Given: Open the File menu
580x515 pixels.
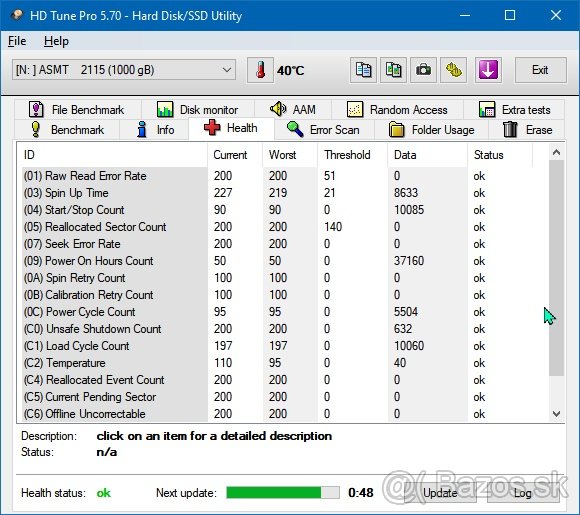Looking at the screenshot, I should point(17,41).
